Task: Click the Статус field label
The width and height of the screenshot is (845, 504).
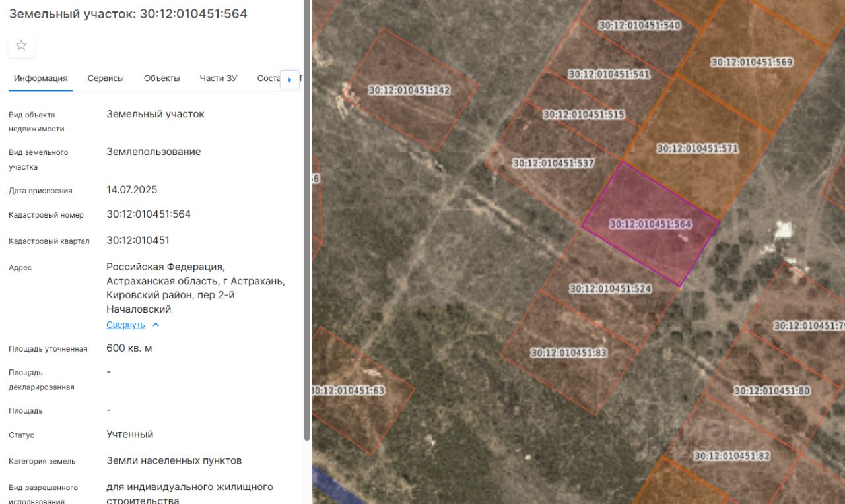Action: tap(21, 435)
